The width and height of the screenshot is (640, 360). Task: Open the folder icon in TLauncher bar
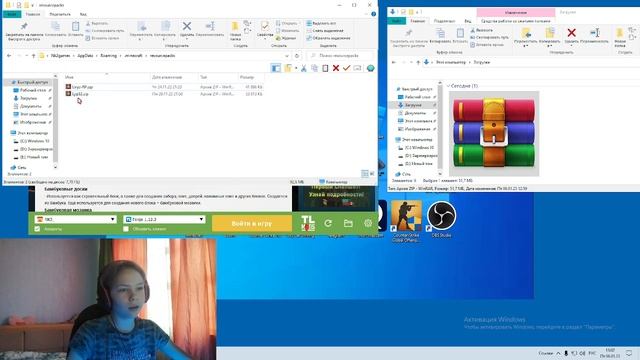(x=348, y=223)
